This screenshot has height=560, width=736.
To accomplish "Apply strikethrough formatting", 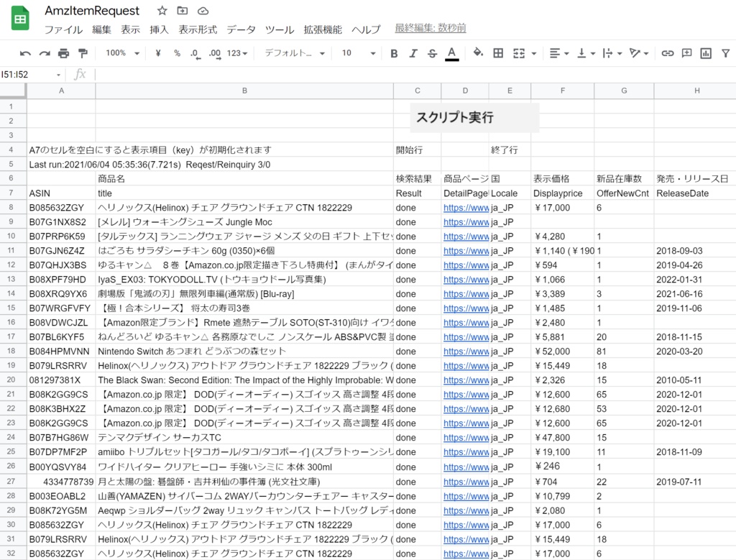I will pyautogui.click(x=431, y=53).
